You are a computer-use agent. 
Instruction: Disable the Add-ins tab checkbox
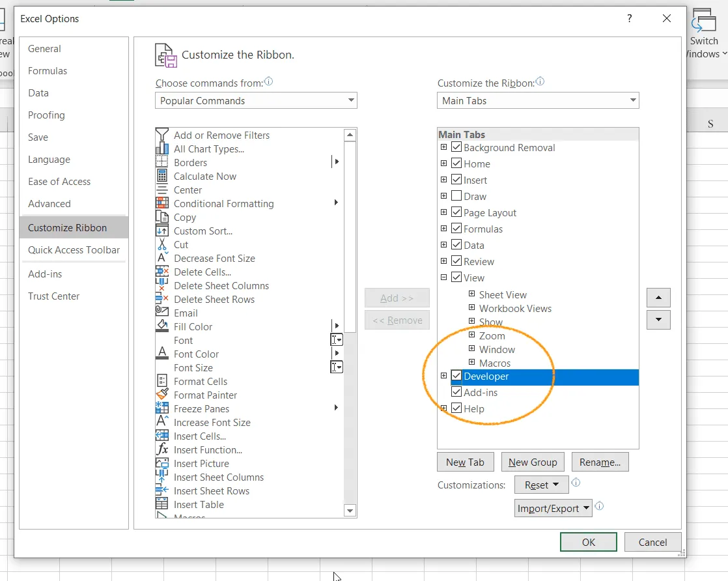(x=456, y=392)
